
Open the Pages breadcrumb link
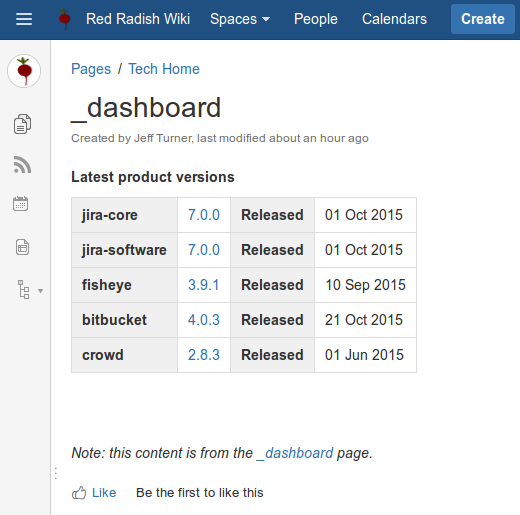tap(91, 69)
